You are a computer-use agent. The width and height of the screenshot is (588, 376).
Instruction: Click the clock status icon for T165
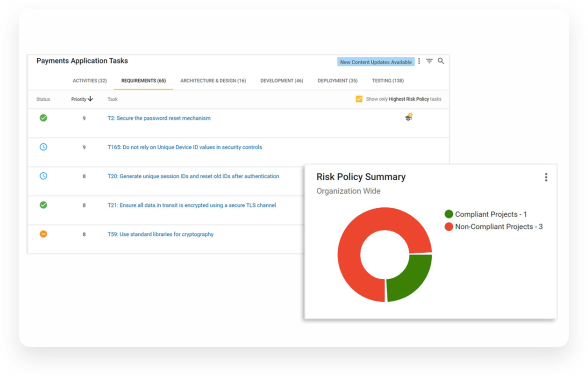(x=44, y=147)
